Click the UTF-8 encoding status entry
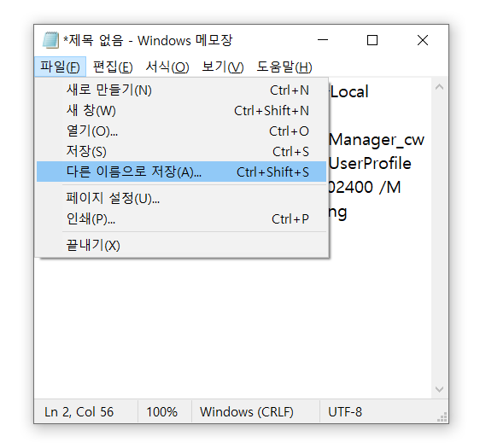The width and height of the screenshot is (480, 448). click(345, 412)
